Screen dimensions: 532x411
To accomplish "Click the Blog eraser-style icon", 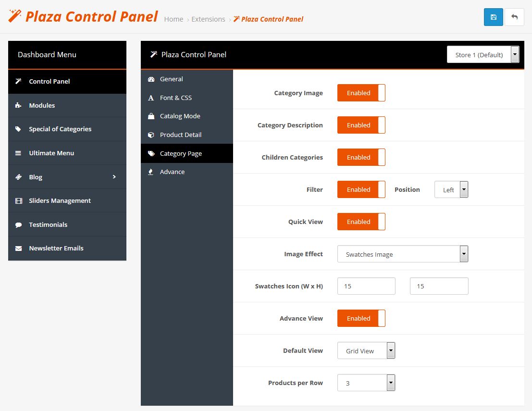I will 18,177.
